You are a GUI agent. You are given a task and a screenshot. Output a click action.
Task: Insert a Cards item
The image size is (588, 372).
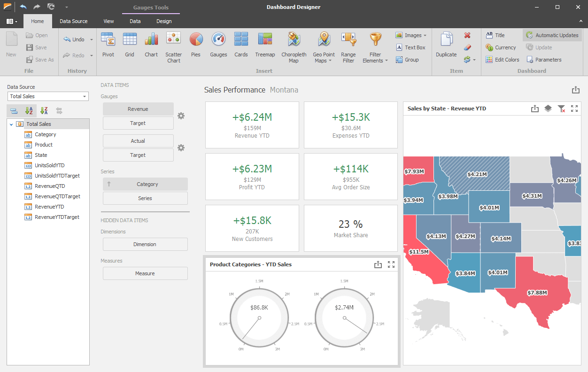tap(241, 47)
